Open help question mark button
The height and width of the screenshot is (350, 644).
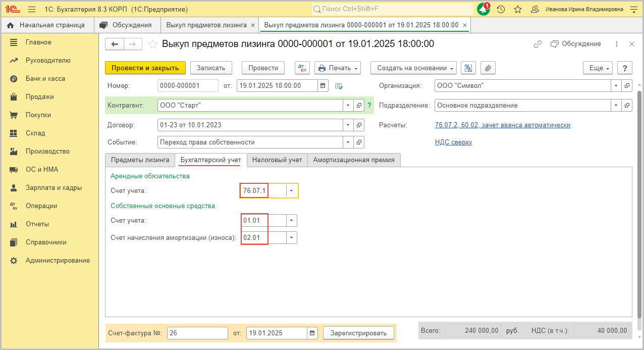(625, 68)
